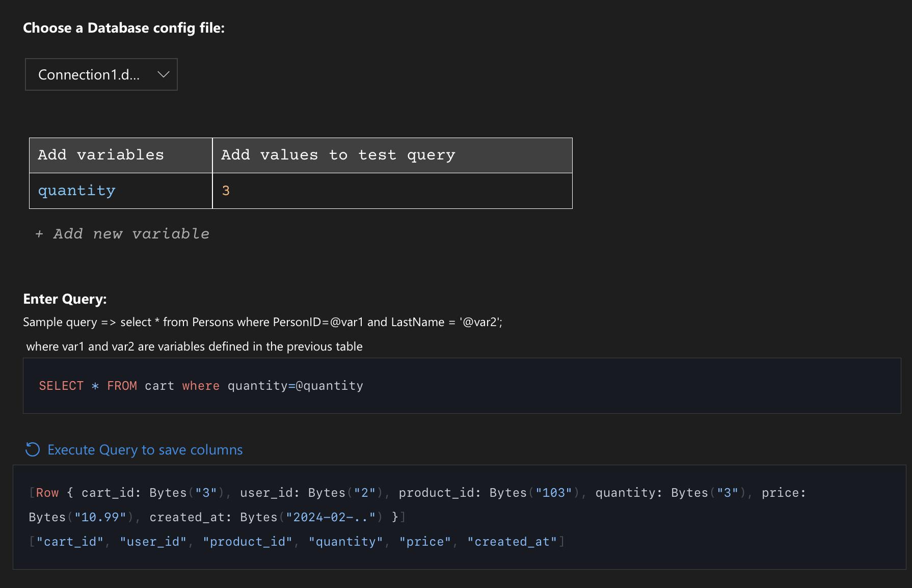
Task: Click the Add new variable text
Action: (x=131, y=234)
